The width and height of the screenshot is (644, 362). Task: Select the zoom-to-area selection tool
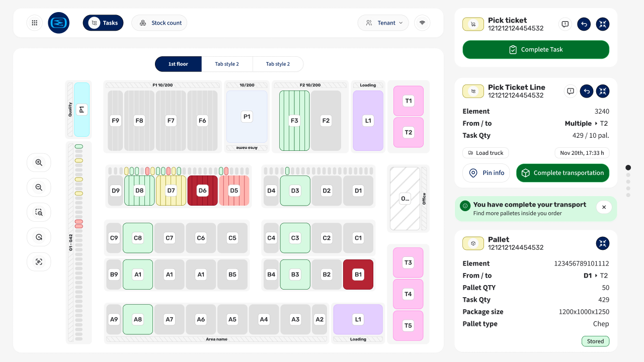pyautogui.click(x=39, y=212)
